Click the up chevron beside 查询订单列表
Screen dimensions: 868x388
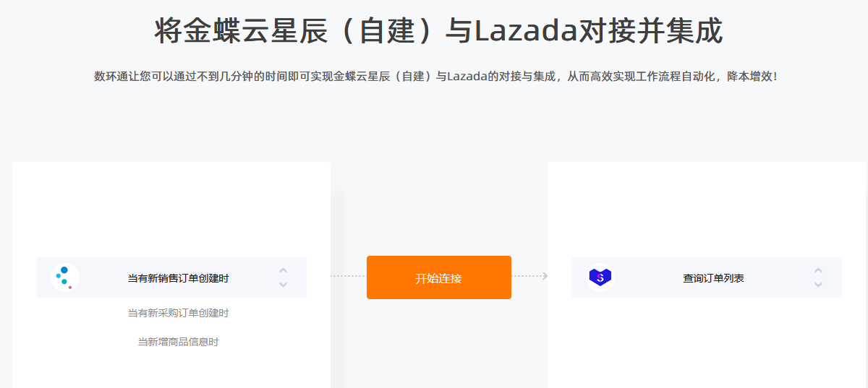818,271
